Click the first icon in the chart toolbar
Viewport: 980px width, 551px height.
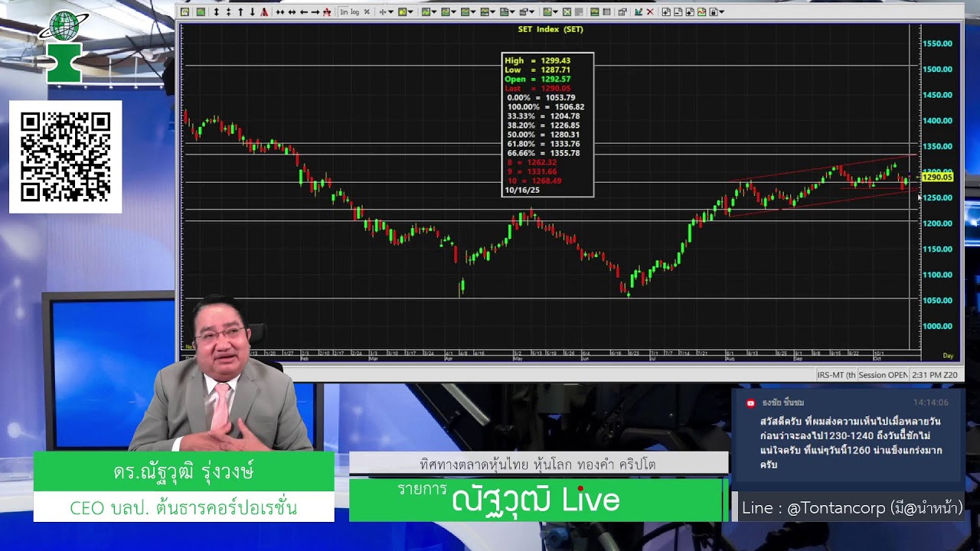pyautogui.click(x=185, y=12)
